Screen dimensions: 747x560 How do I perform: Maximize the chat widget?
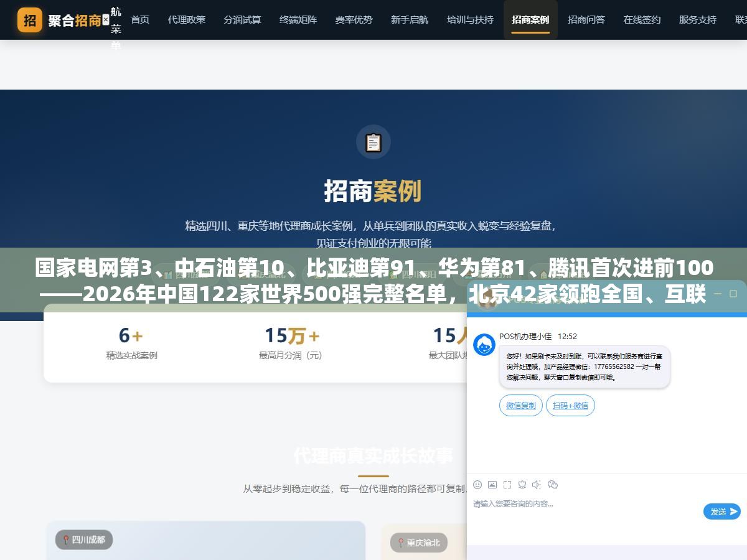[x=735, y=293]
